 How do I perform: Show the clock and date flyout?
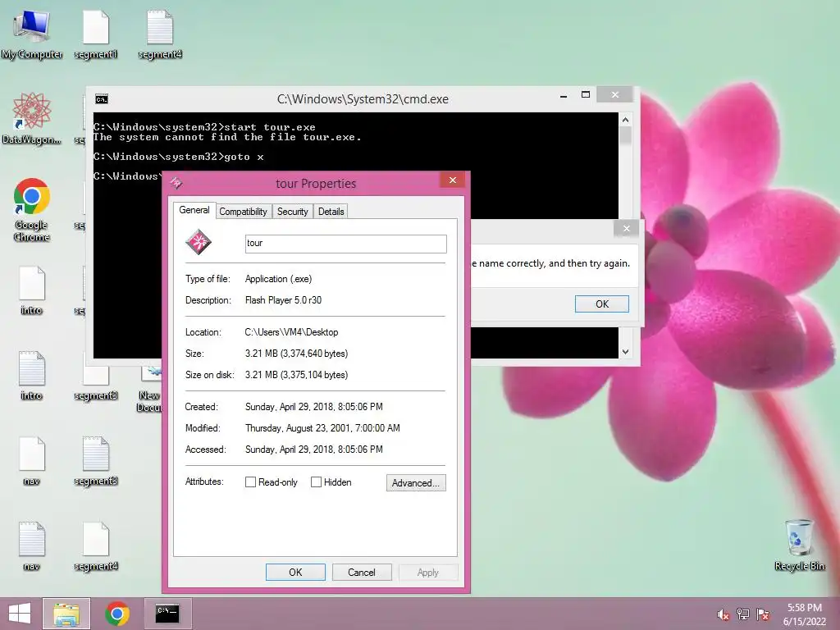pyautogui.click(x=804, y=614)
